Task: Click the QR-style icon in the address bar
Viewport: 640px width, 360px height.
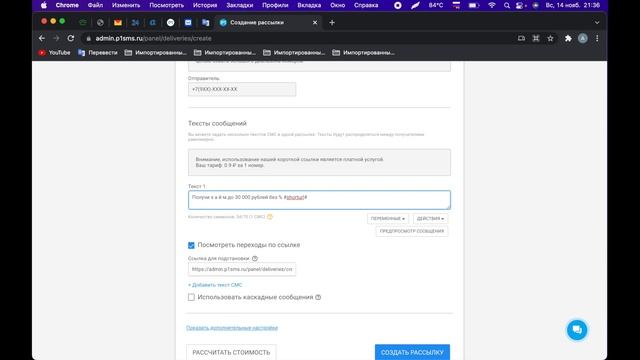Action: click(536, 38)
